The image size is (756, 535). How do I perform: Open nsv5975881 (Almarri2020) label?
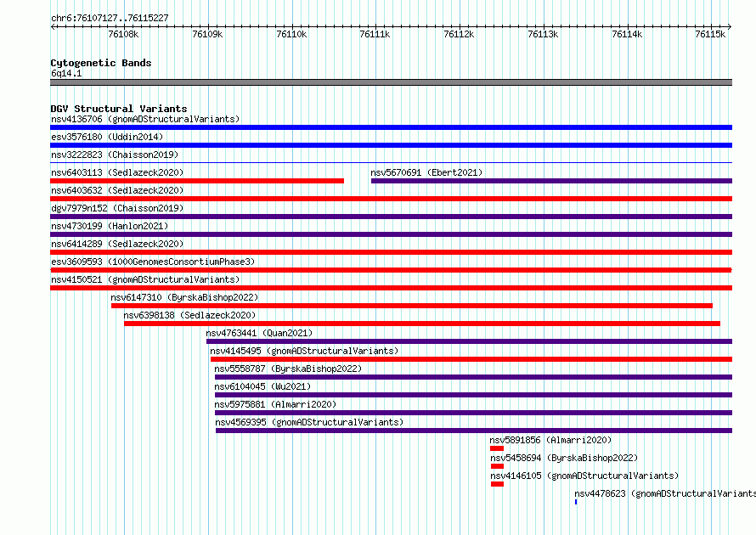275,404
